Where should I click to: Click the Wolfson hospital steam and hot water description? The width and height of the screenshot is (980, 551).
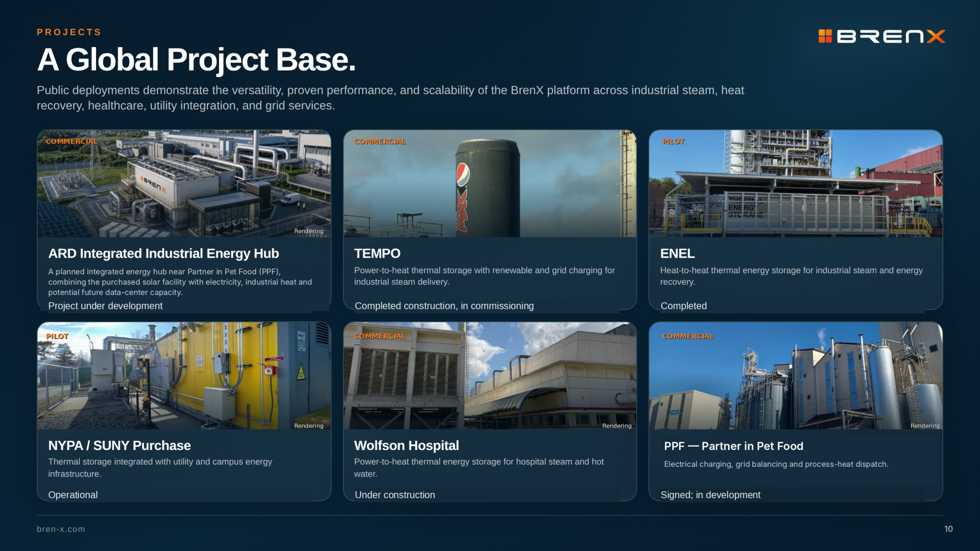(x=479, y=468)
